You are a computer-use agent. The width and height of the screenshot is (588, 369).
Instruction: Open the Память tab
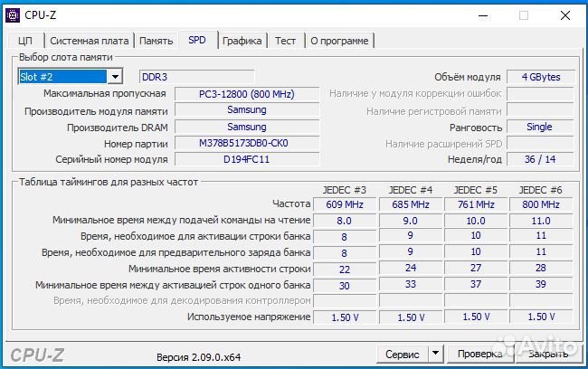(x=156, y=41)
